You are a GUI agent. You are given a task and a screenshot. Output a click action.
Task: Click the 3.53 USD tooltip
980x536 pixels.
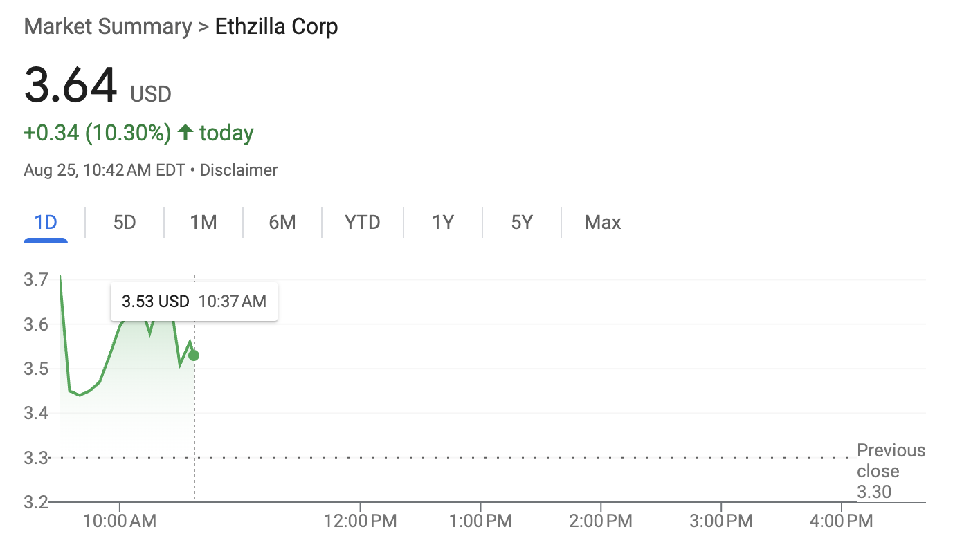pyautogui.click(x=193, y=301)
